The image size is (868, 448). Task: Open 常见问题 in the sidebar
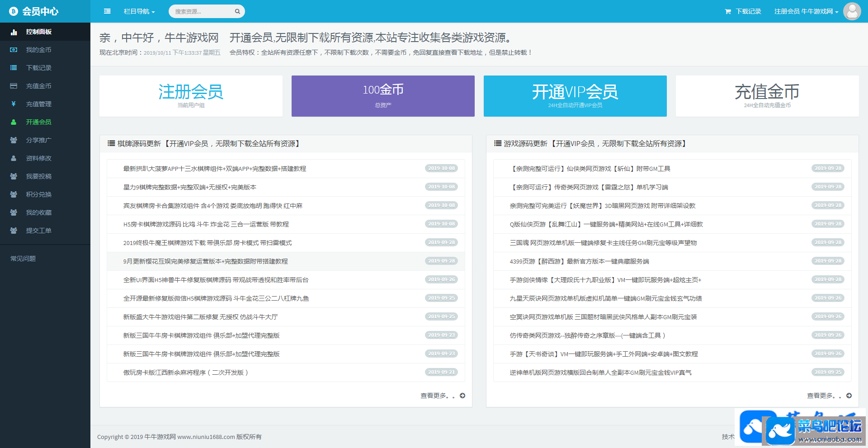tap(23, 259)
